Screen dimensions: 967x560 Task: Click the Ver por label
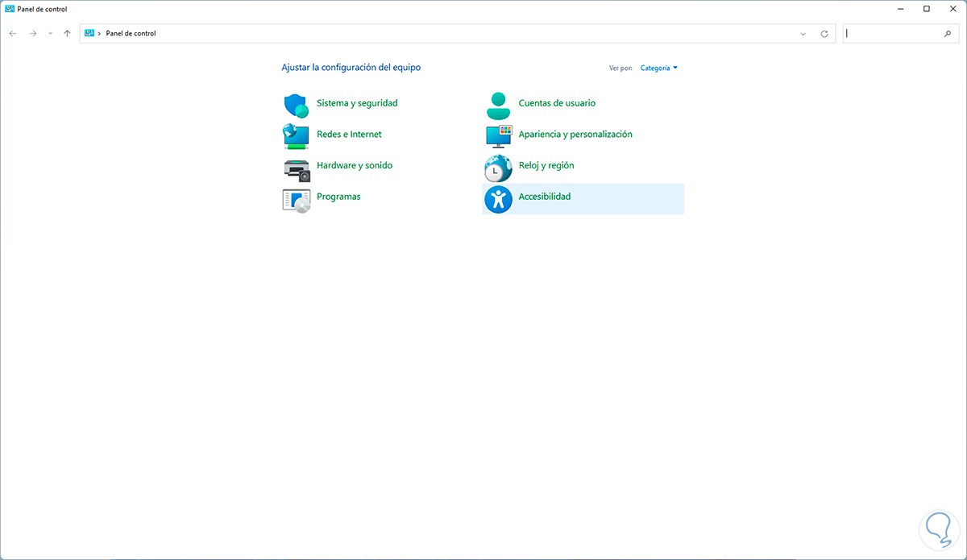coord(620,68)
